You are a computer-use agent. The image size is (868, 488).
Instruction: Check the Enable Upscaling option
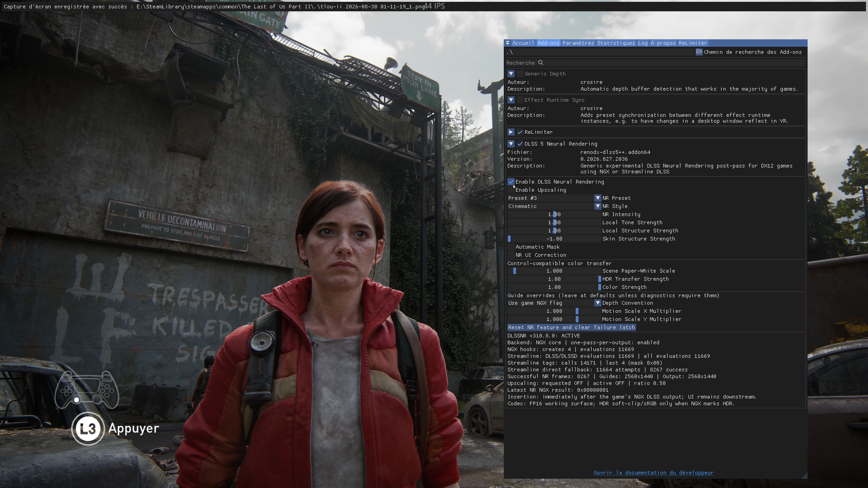[511, 190]
